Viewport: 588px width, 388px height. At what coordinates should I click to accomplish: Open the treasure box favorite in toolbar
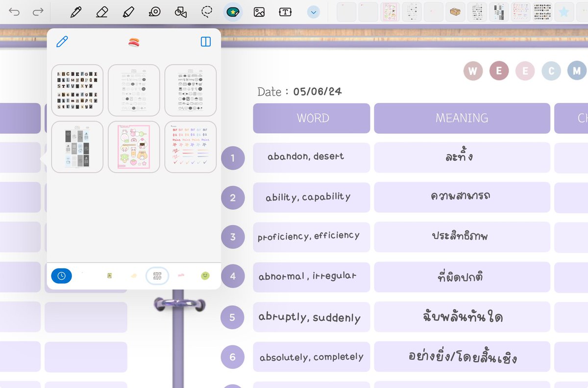455,12
